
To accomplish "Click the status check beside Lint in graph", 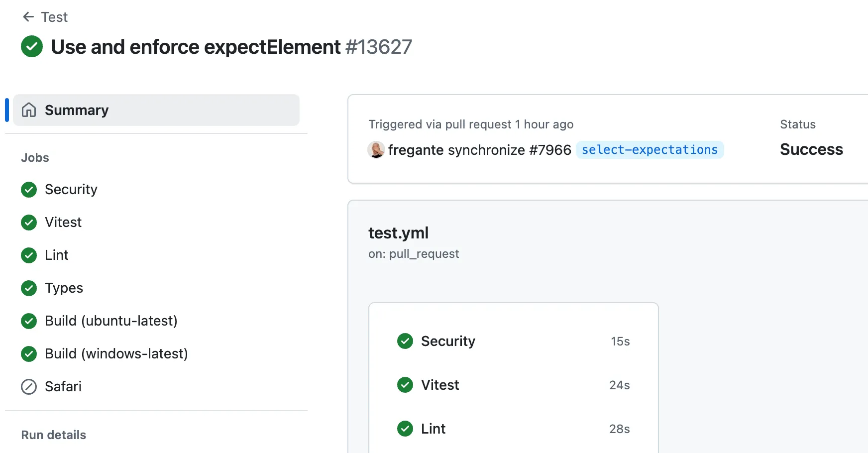I will click(405, 429).
